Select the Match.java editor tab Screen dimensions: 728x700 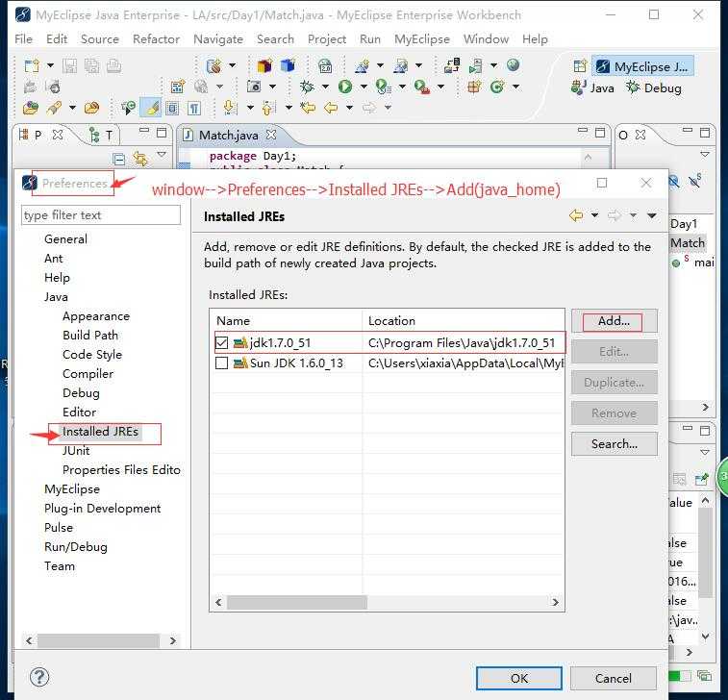[228, 135]
